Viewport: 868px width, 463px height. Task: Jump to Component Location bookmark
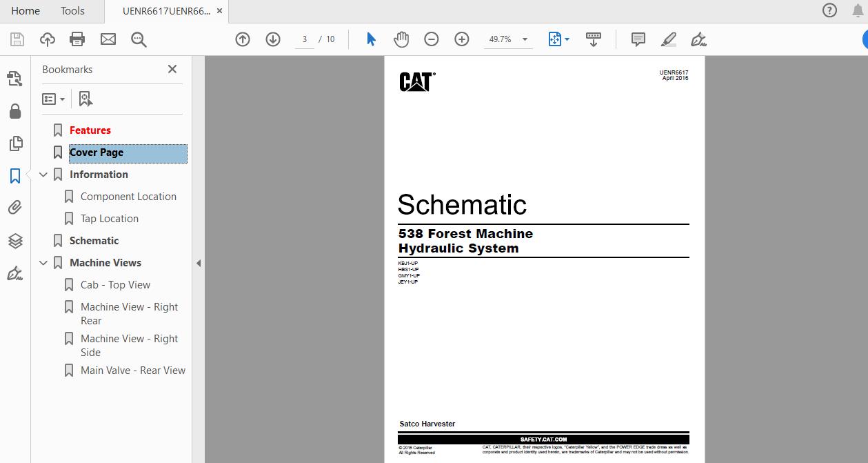coord(128,197)
